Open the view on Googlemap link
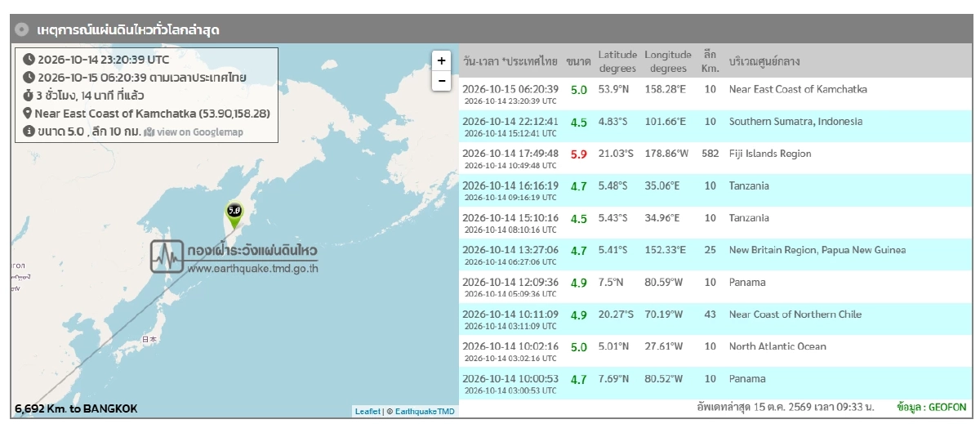980x424 pixels. point(200,132)
